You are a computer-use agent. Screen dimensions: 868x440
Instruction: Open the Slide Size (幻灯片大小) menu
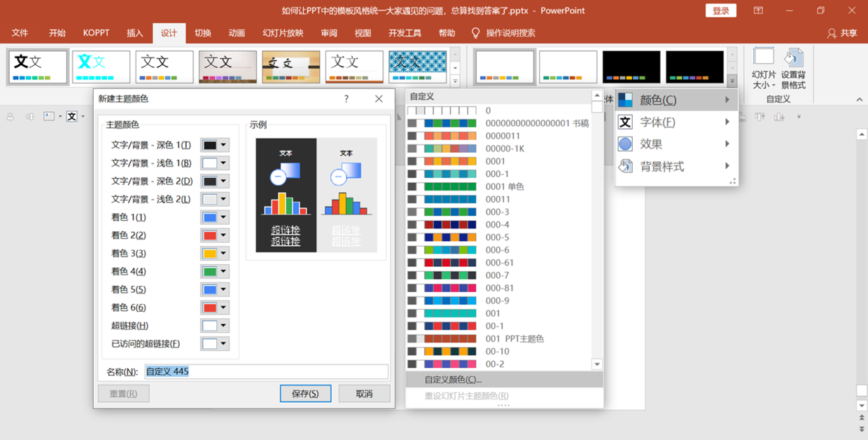pos(764,69)
